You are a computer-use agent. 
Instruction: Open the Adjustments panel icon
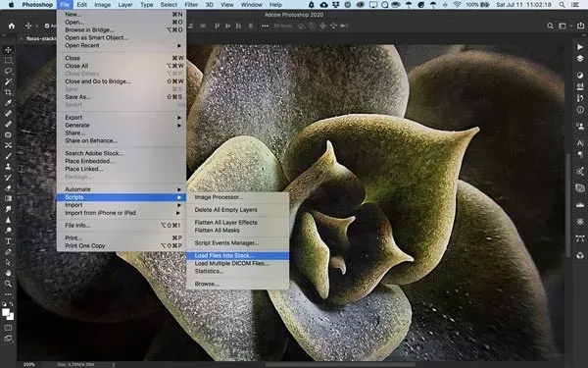[x=580, y=76]
